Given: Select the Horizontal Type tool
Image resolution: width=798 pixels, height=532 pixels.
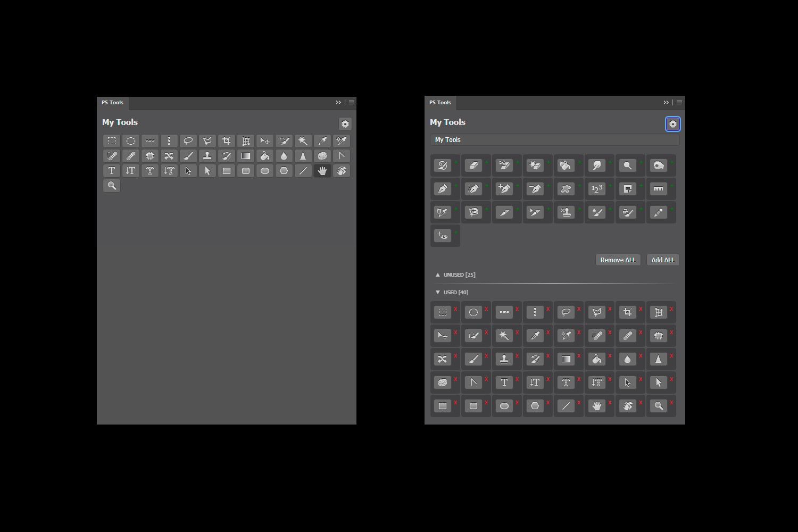Looking at the screenshot, I should [x=111, y=170].
